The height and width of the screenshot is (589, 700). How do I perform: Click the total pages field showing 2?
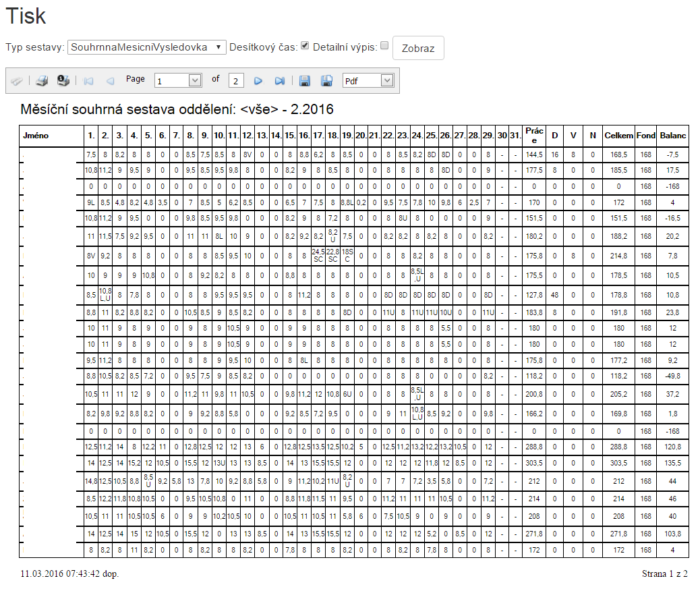point(236,81)
